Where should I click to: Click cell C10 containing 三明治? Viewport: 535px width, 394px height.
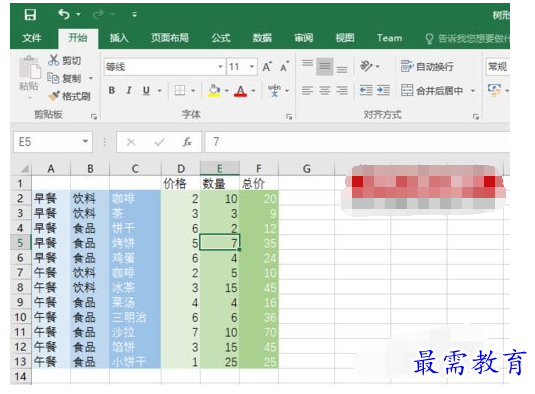pyautogui.click(x=135, y=317)
